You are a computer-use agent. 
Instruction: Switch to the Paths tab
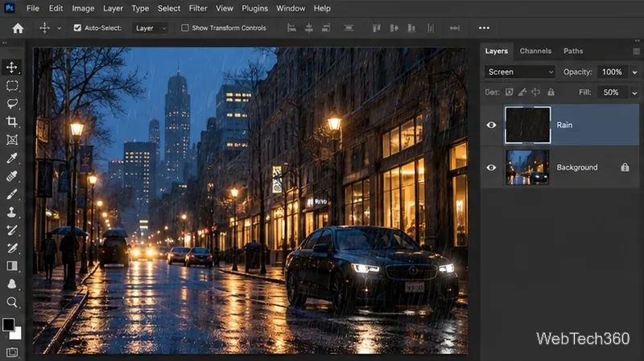pos(573,51)
